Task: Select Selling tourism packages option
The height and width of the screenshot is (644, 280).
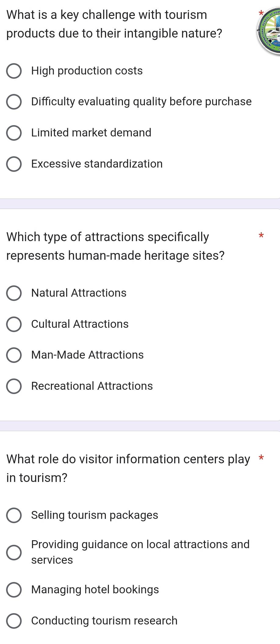Action: pos(14,516)
